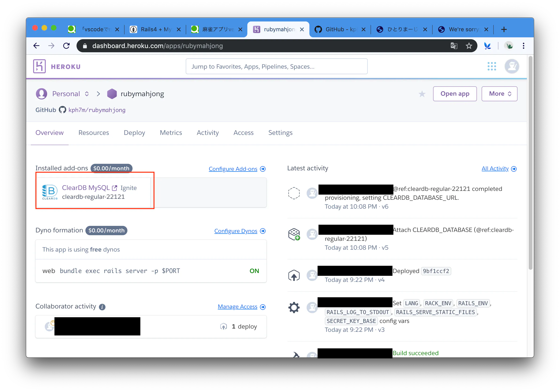The width and height of the screenshot is (560, 392).
Task: Open the nine-dot apps grid icon
Action: pos(491,66)
